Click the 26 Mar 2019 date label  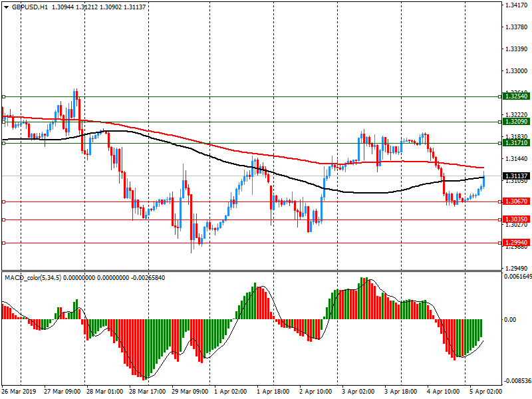pos(18,392)
